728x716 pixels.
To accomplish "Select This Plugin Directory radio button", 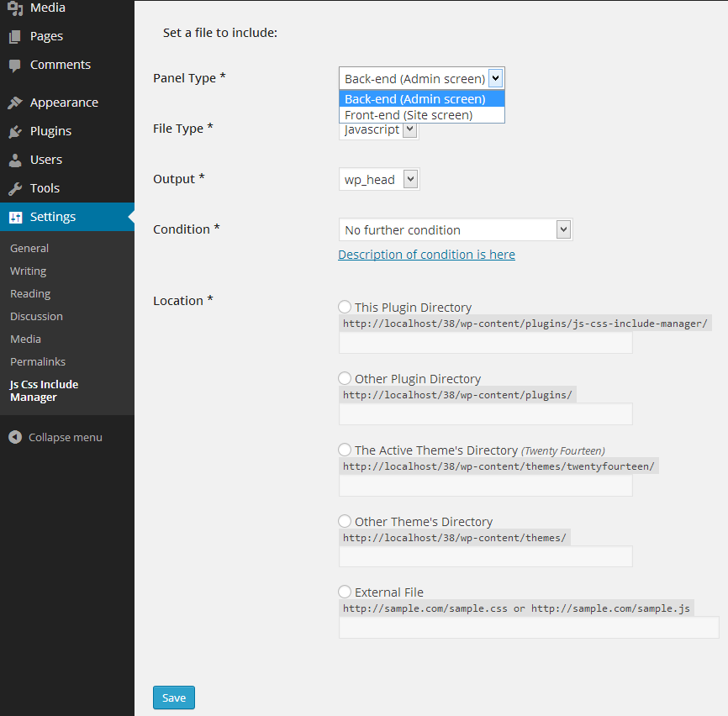I will (x=345, y=307).
